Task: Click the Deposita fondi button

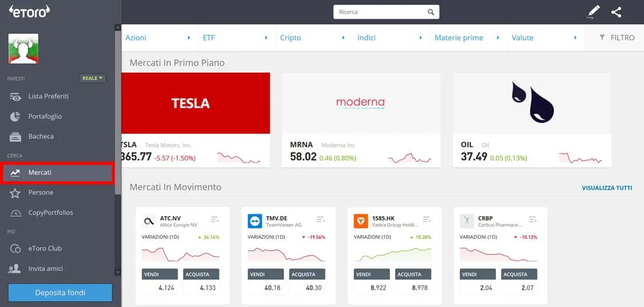Action: tap(61, 293)
